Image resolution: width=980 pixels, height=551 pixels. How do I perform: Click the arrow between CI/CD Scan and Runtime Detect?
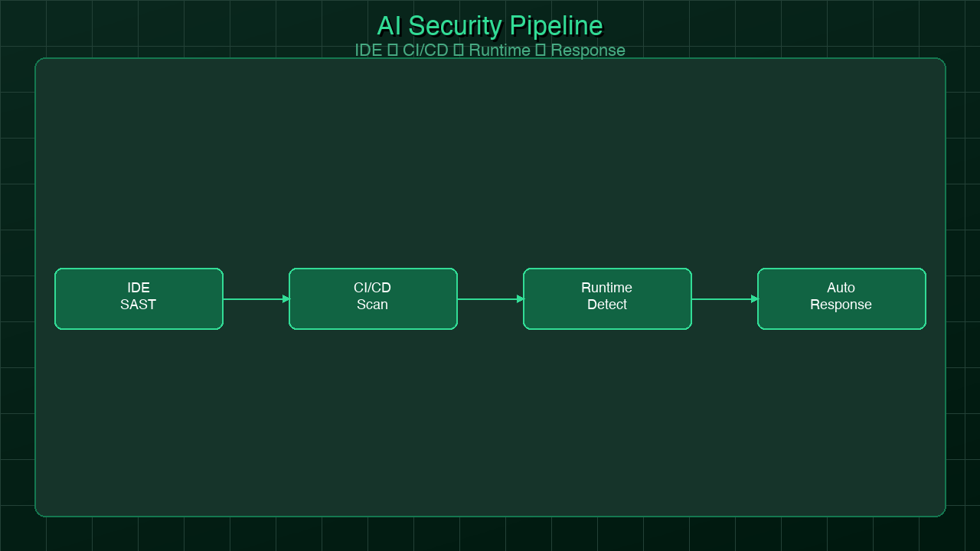[x=490, y=298]
